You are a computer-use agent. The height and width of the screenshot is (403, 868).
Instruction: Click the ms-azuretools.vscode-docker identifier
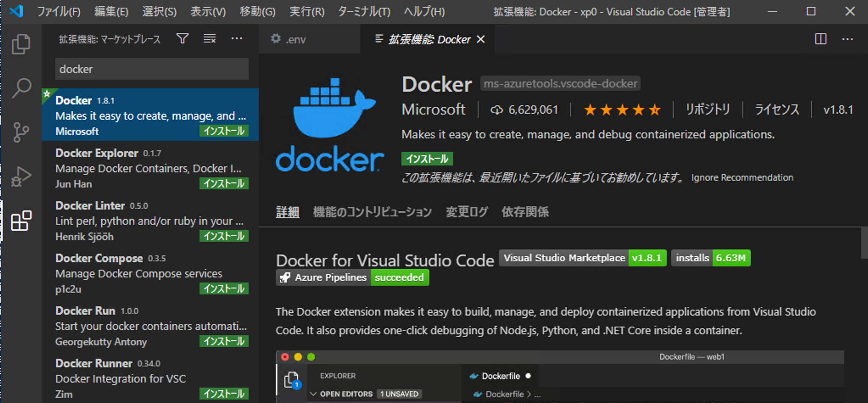[x=560, y=84]
